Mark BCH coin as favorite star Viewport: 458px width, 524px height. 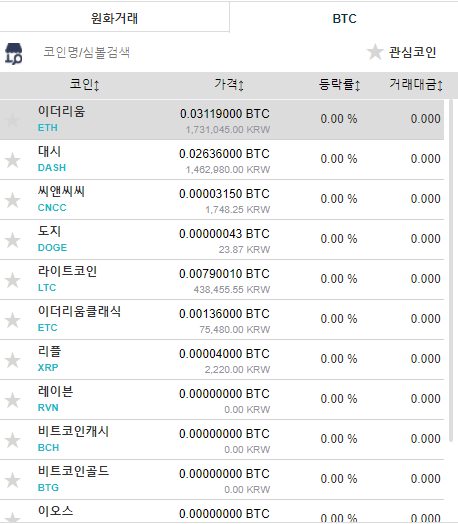[13, 440]
